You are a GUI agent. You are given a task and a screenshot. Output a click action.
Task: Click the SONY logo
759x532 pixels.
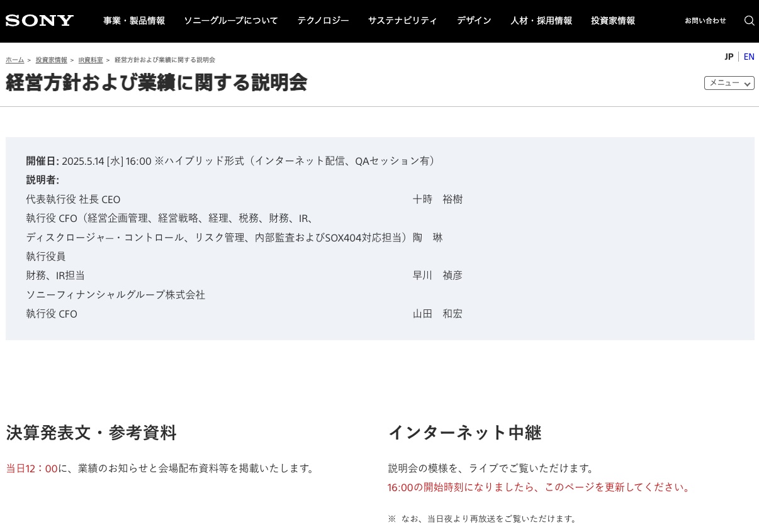pyautogui.click(x=40, y=21)
